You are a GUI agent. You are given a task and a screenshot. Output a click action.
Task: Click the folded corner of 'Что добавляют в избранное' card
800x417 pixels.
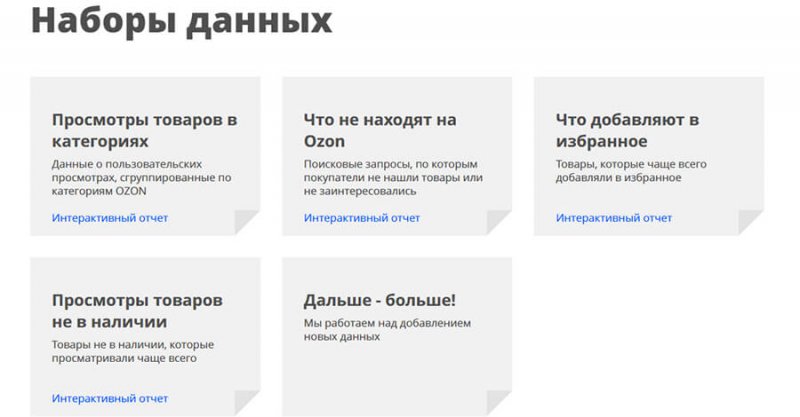pyautogui.click(x=752, y=223)
